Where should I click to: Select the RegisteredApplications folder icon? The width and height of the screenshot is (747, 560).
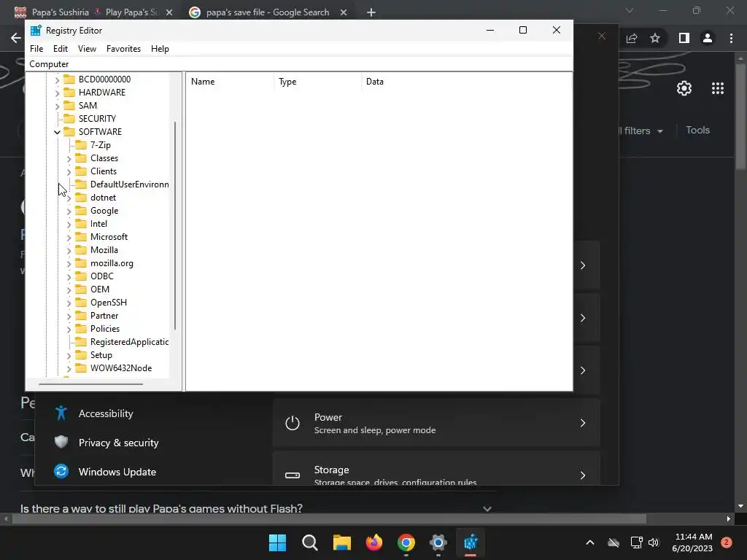pyautogui.click(x=81, y=342)
